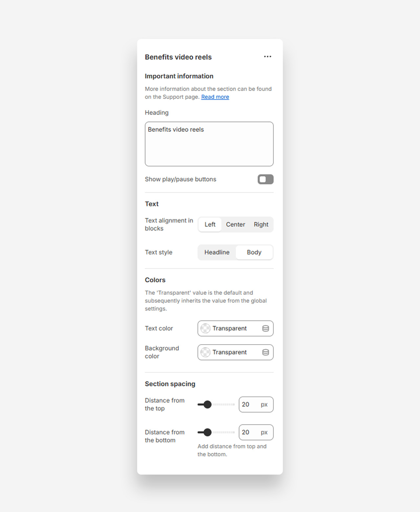The width and height of the screenshot is (420, 512).
Task: Toggle Show play/pause buttons switch
Action: point(265,179)
